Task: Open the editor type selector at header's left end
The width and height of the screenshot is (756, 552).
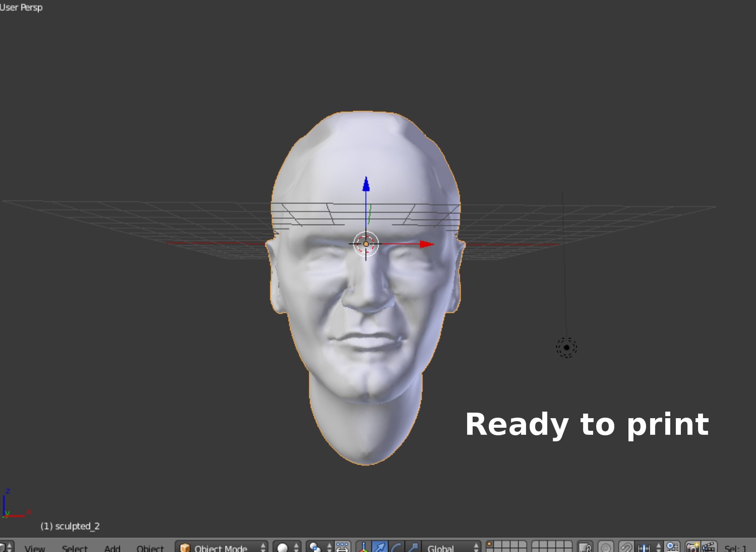Action: [6, 547]
